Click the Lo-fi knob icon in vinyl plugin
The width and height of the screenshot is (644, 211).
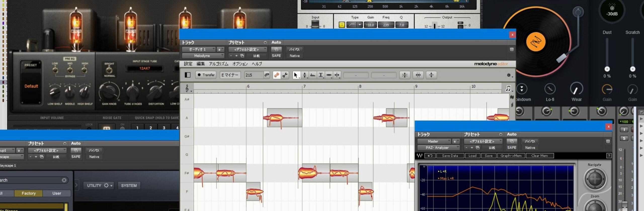550,89
